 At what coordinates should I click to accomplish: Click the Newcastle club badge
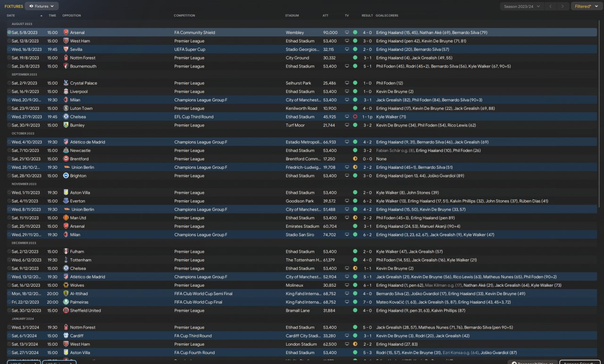66,150
